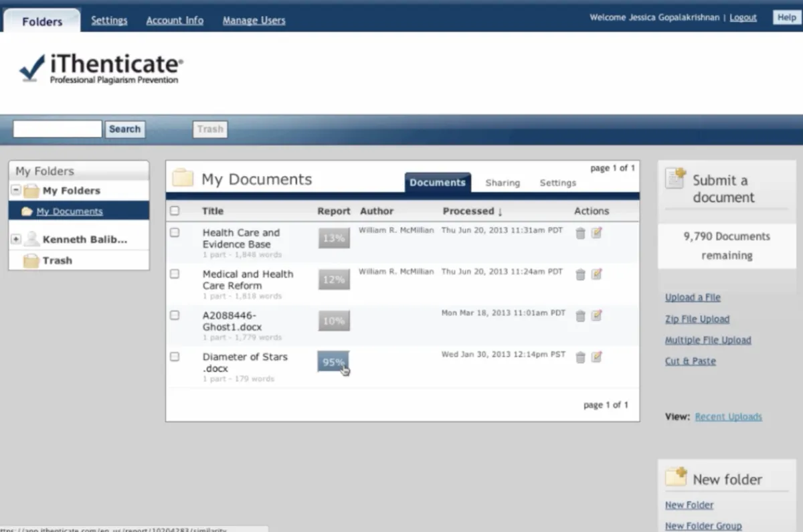Edit Health Care and Evidence Base properties
The image size is (803, 532).
(596, 233)
